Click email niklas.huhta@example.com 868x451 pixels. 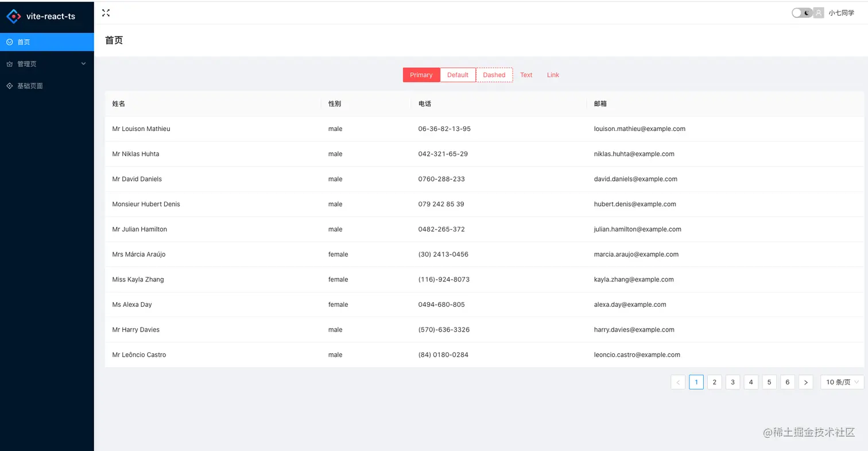click(634, 154)
